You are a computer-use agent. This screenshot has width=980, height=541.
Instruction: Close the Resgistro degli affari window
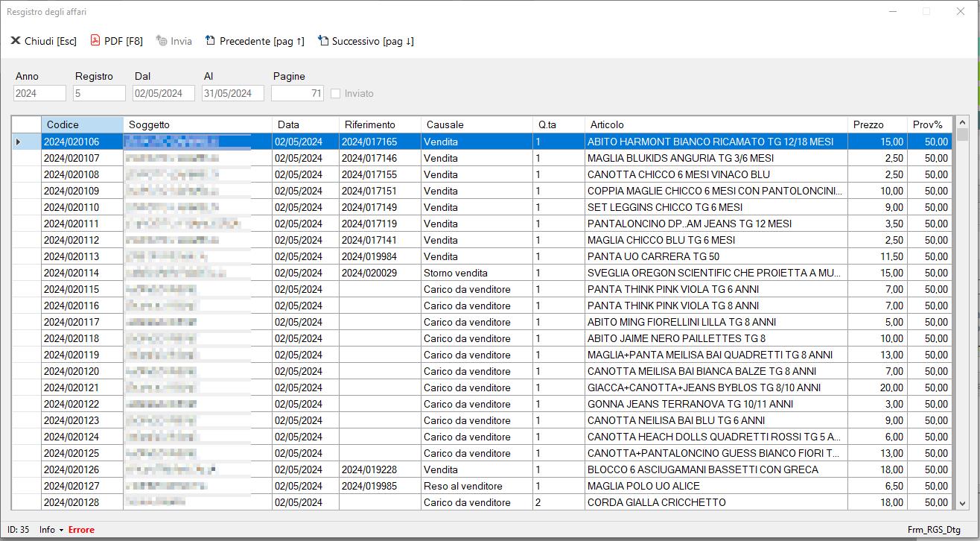click(961, 11)
